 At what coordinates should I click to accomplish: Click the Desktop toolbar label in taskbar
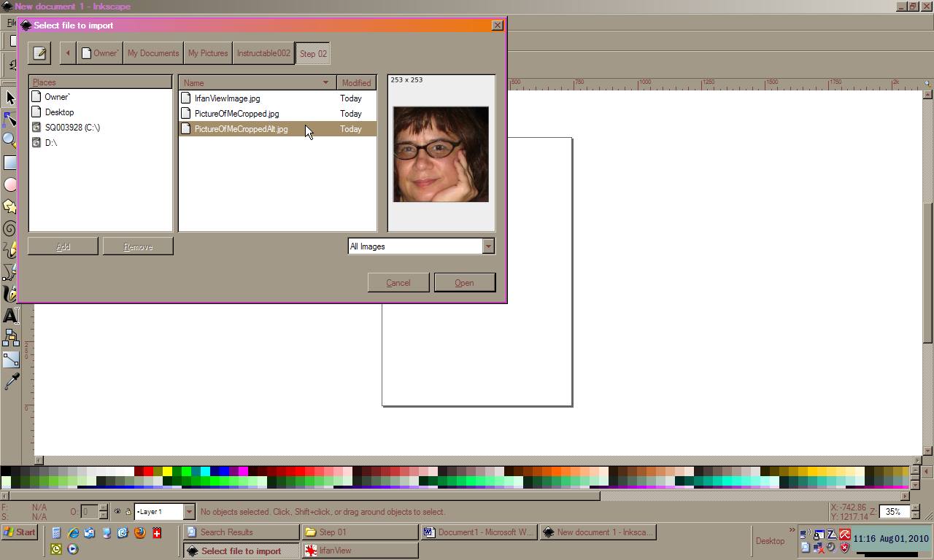(770, 541)
